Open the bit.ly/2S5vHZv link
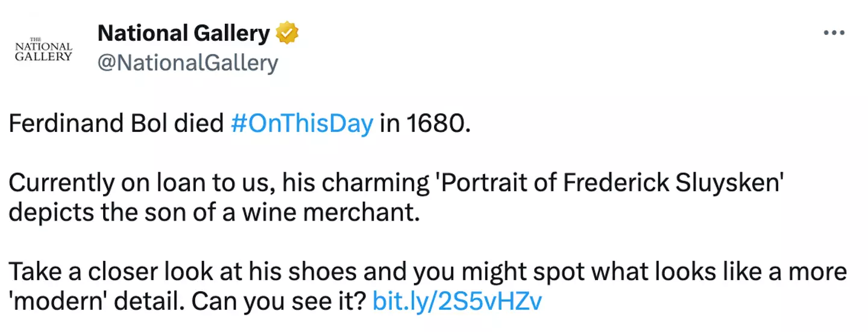This screenshot has width=868, height=332. tap(457, 301)
